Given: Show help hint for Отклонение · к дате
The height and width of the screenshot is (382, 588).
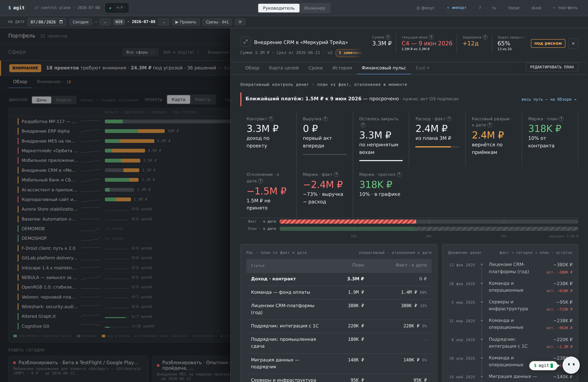Looking at the screenshot, I should 261,181.
